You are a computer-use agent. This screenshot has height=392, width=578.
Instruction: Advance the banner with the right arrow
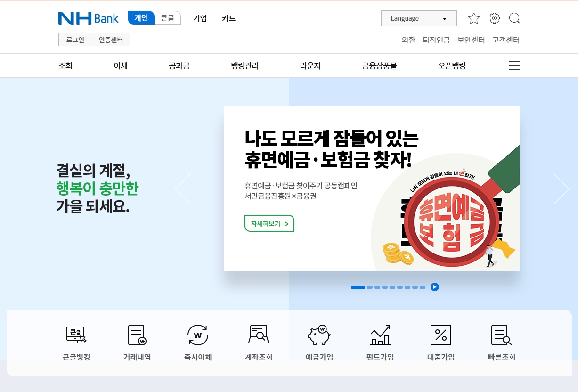[561, 188]
